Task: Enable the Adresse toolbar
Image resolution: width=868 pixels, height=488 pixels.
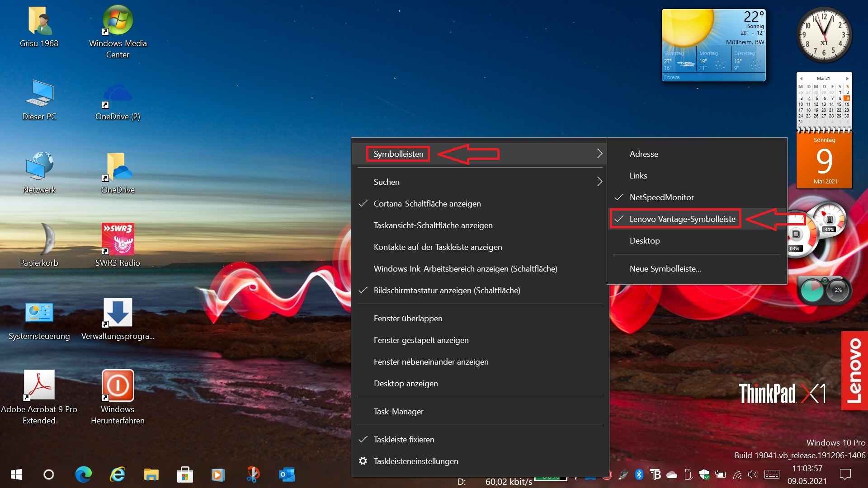Action: [x=697, y=154]
